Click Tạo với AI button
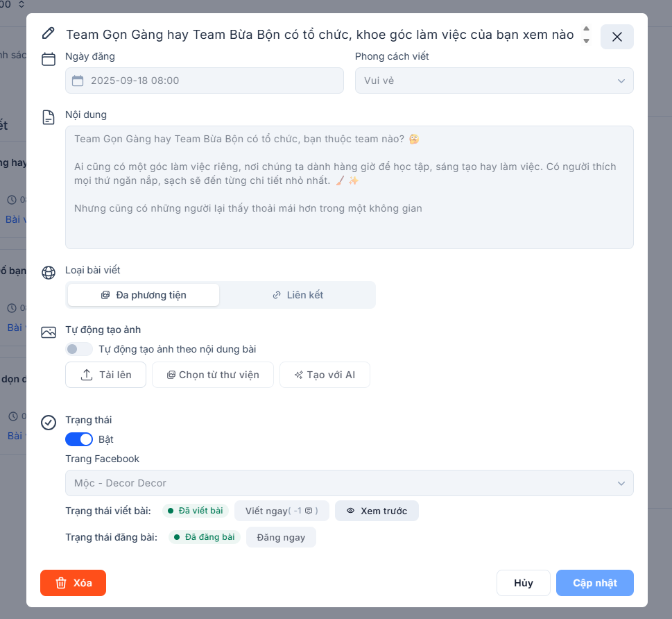 point(325,375)
